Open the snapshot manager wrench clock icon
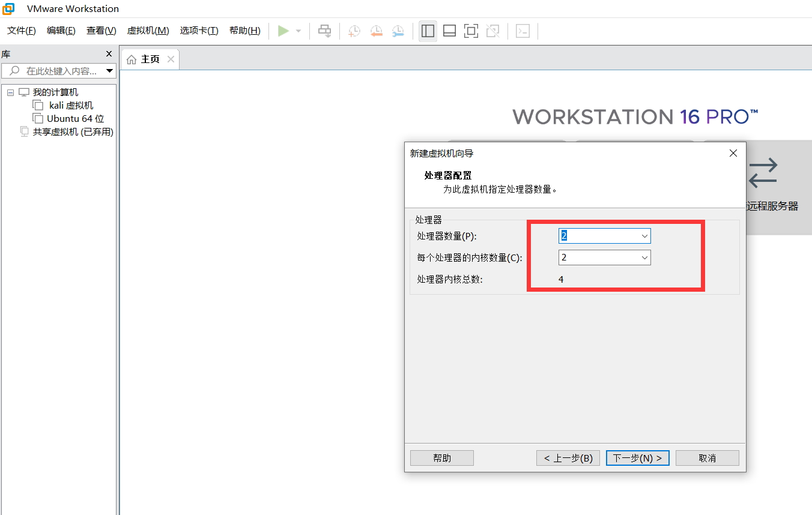The height and width of the screenshot is (515, 812). point(398,31)
